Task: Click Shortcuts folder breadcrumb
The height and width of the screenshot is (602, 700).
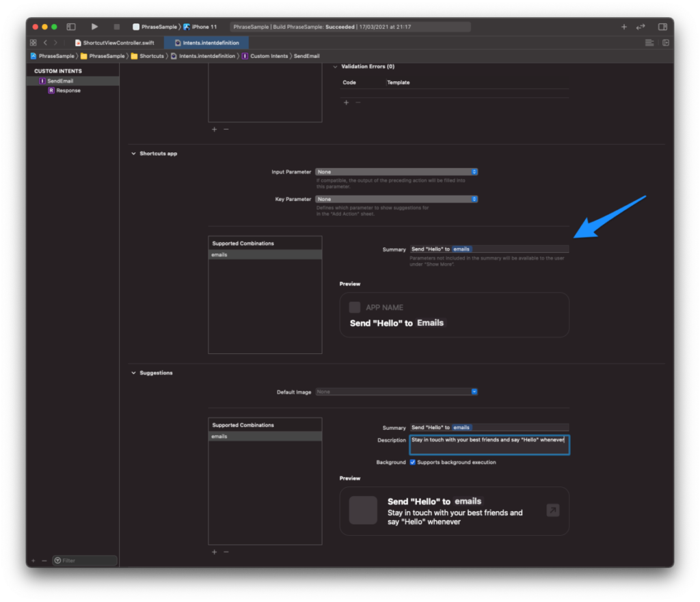Action: click(x=148, y=56)
